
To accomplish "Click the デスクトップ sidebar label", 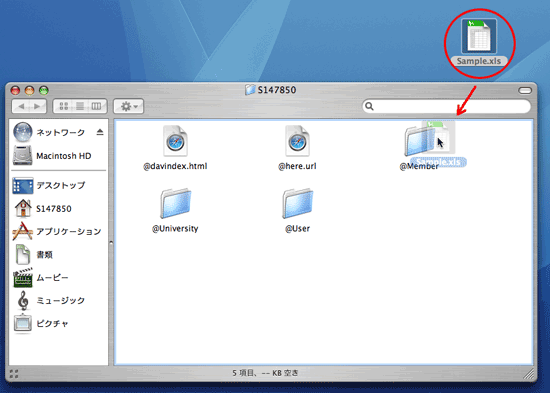I will [61, 185].
